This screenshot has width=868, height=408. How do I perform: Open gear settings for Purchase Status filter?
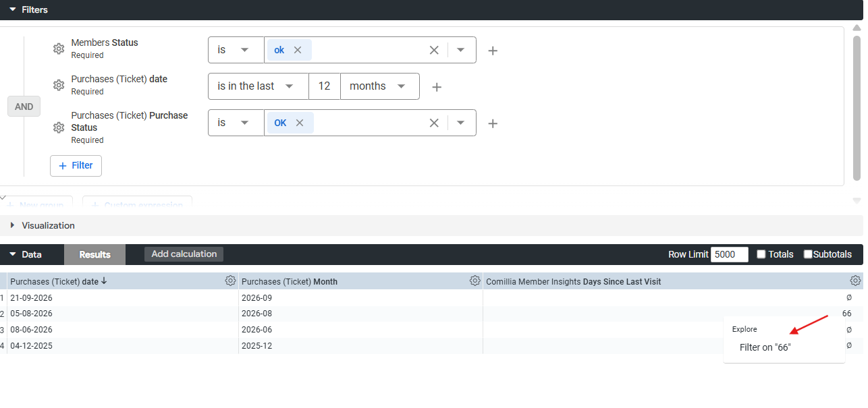coord(59,127)
